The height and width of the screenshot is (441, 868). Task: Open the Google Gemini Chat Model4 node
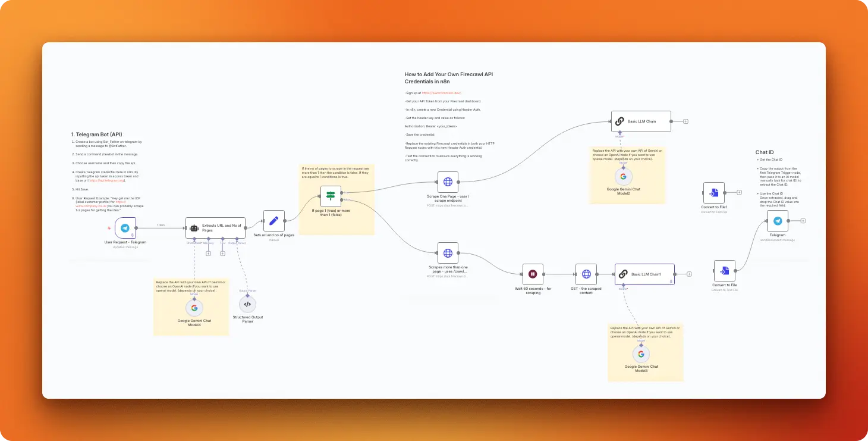coord(194,308)
